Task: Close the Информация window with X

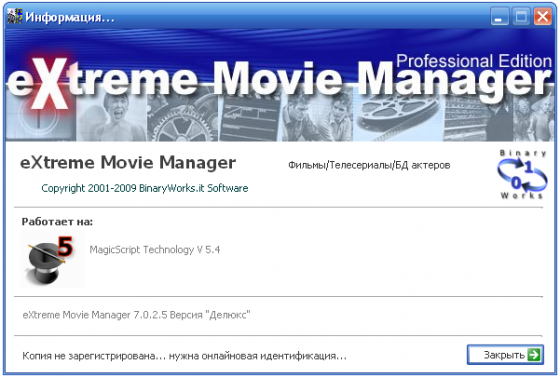Action: [x=542, y=16]
